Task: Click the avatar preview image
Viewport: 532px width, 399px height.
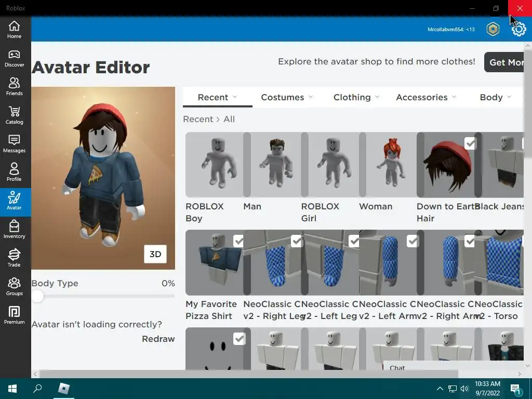Action: [x=103, y=178]
